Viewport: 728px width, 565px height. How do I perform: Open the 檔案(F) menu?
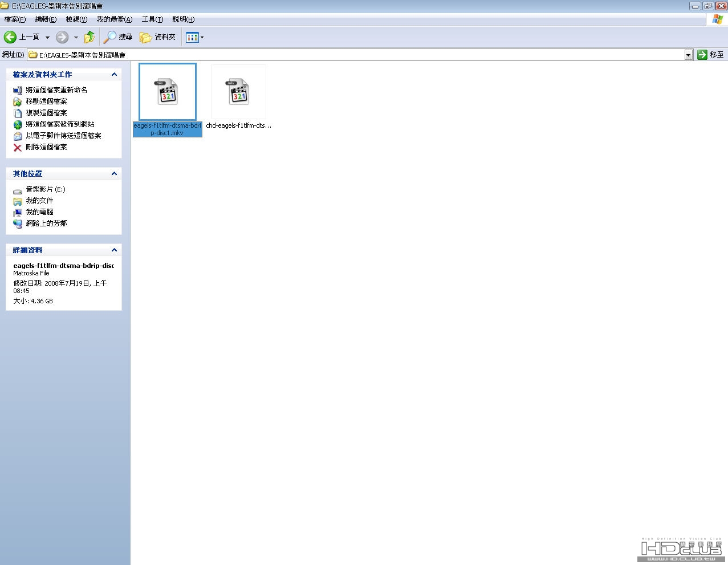pos(15,19)
